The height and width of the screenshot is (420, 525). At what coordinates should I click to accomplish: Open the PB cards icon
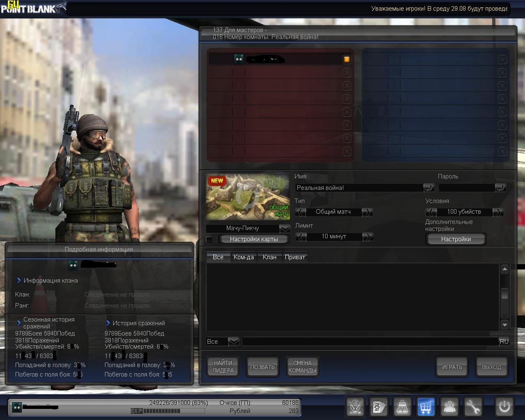pos(378,407)
